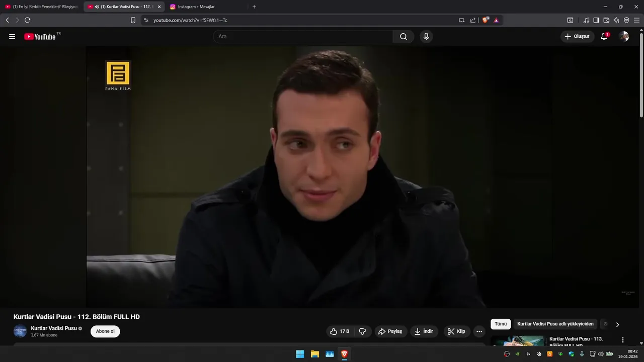
Task: Go to the YouTube home logo
Action: 40,37
